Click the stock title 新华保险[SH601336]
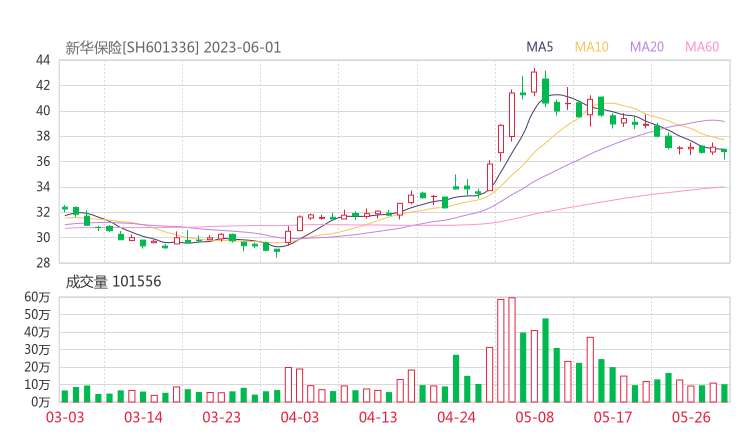 (132, 48)
